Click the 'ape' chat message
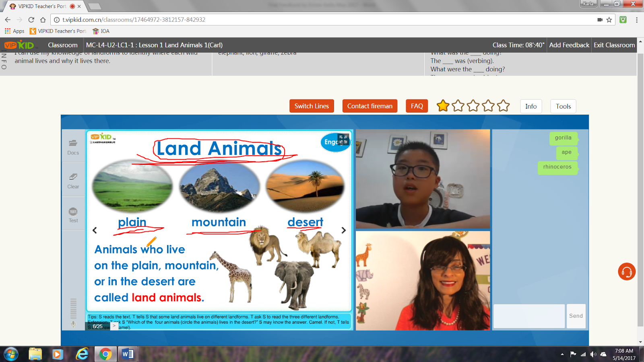 [x=567, y=152]
